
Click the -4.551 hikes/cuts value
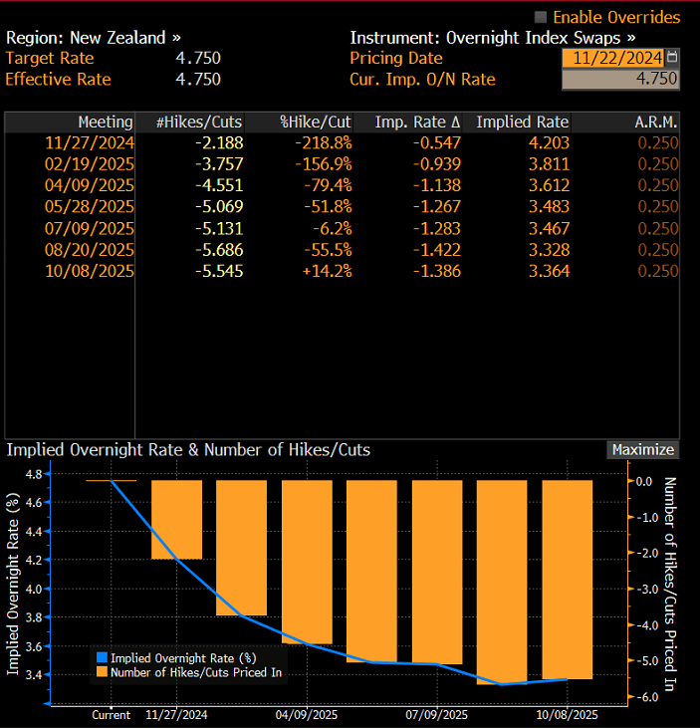pos(219,185)
